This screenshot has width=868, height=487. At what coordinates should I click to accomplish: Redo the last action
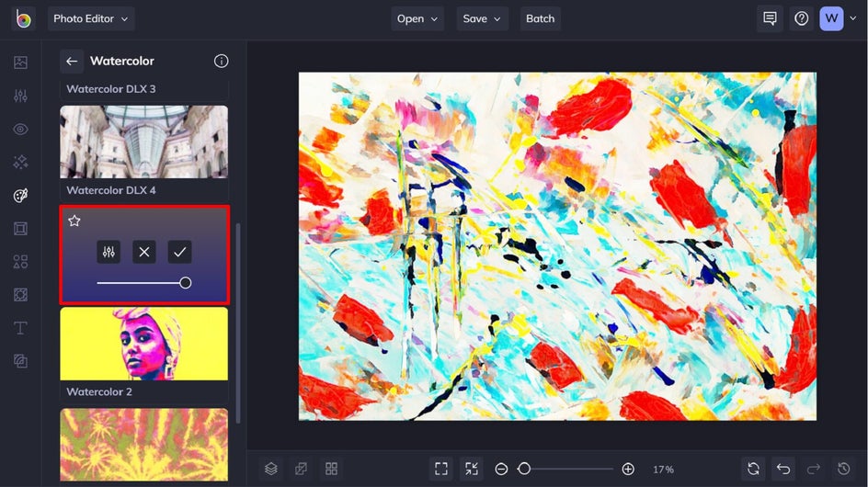click(813, 470)
